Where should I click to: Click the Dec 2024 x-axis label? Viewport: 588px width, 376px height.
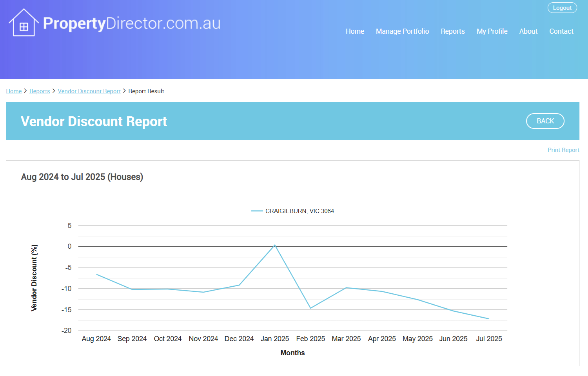click(239, 339)
